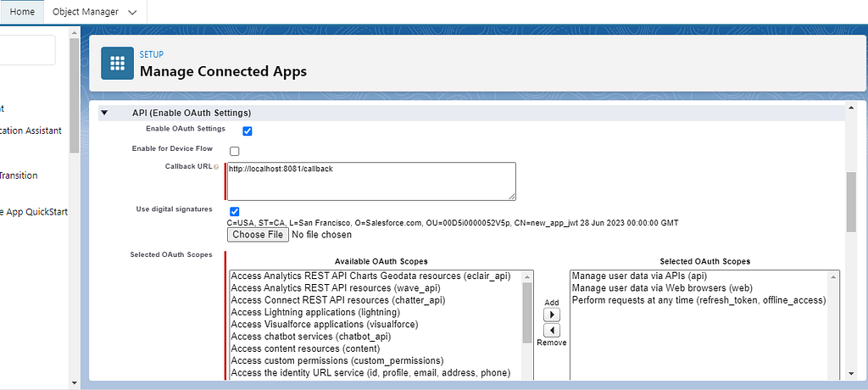Select Access custom permissions (custom_permissions) scope
This screenshot has height=390, width=868.
coord(337,360)
